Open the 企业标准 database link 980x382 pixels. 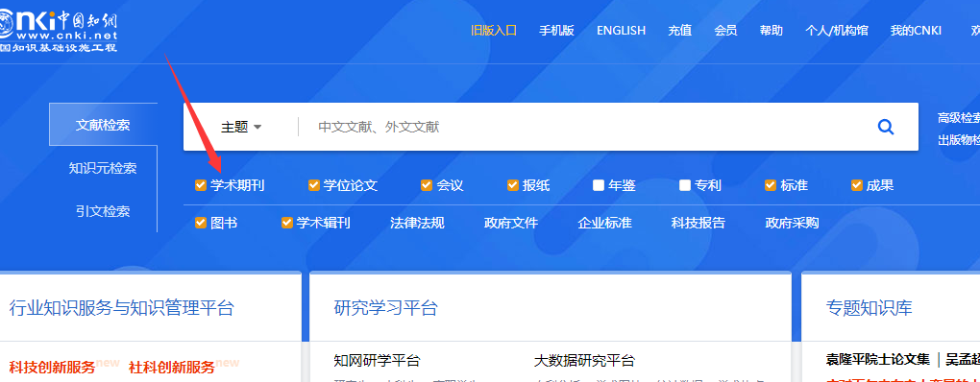604,223
